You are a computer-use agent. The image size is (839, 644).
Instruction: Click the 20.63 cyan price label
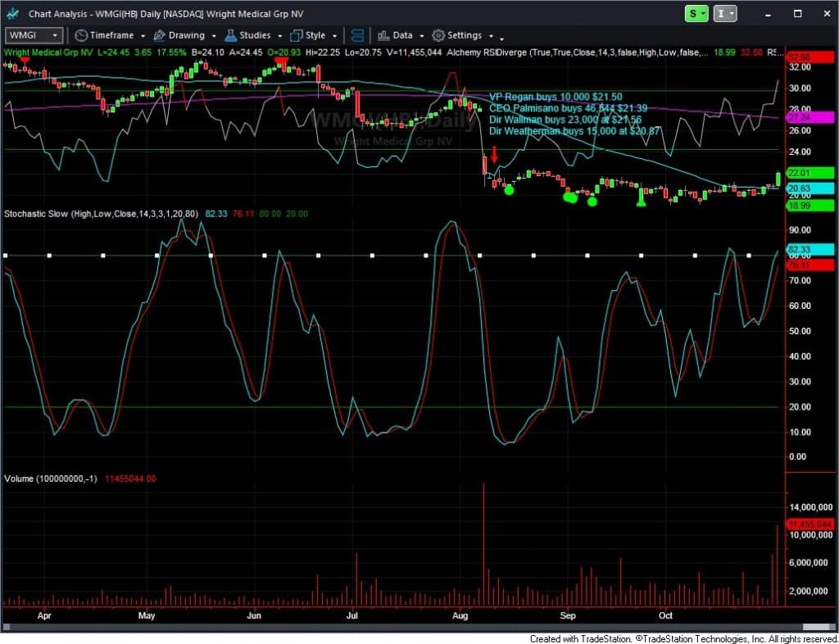[810, 188]
